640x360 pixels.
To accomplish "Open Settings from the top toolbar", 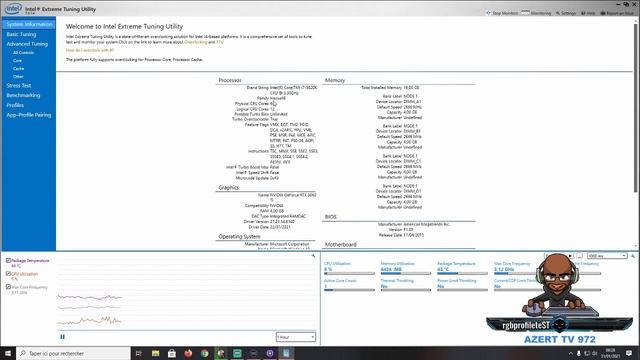I will point(566,13).
